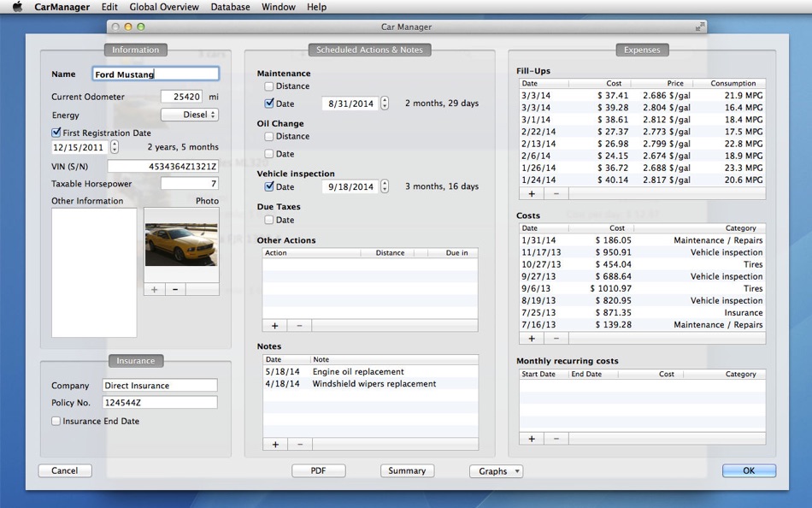Click the PDF export button
This screenshot has width=812, height=508.
coord(318,471)
